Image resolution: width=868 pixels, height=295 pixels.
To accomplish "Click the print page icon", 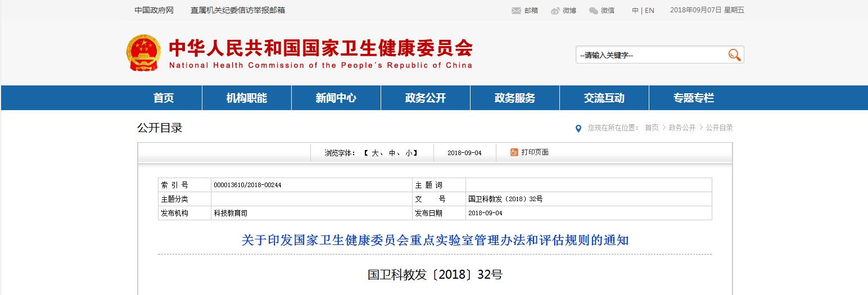I will point(514,152).
